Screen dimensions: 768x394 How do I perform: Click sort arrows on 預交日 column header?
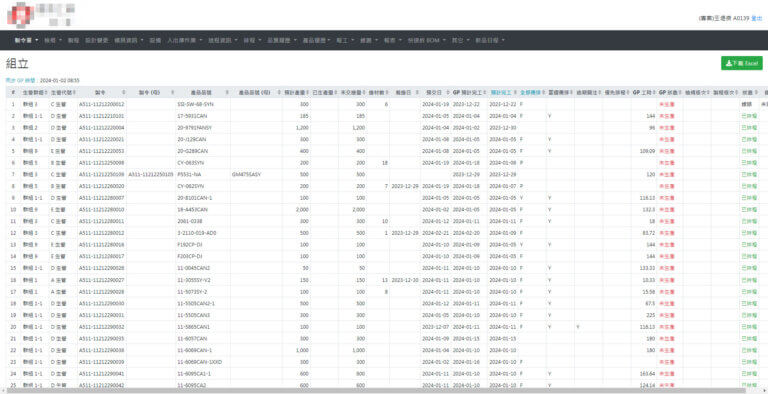tap(447, 92)
